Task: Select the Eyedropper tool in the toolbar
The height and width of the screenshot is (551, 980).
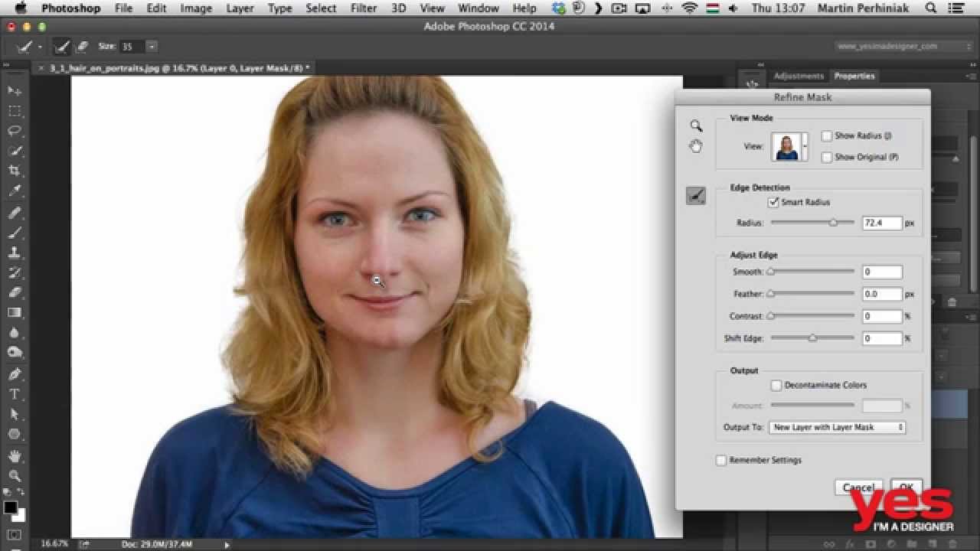Action: point(15,191)
